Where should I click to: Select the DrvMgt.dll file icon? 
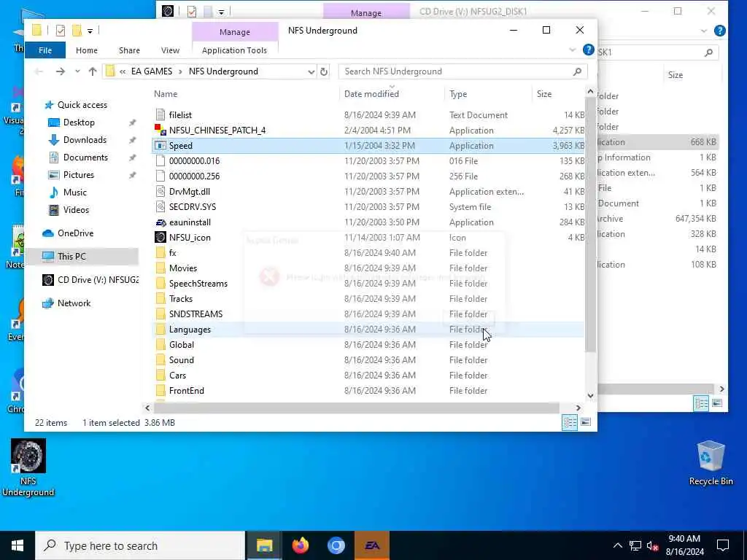pyautogui.click(x=160, y=192)
